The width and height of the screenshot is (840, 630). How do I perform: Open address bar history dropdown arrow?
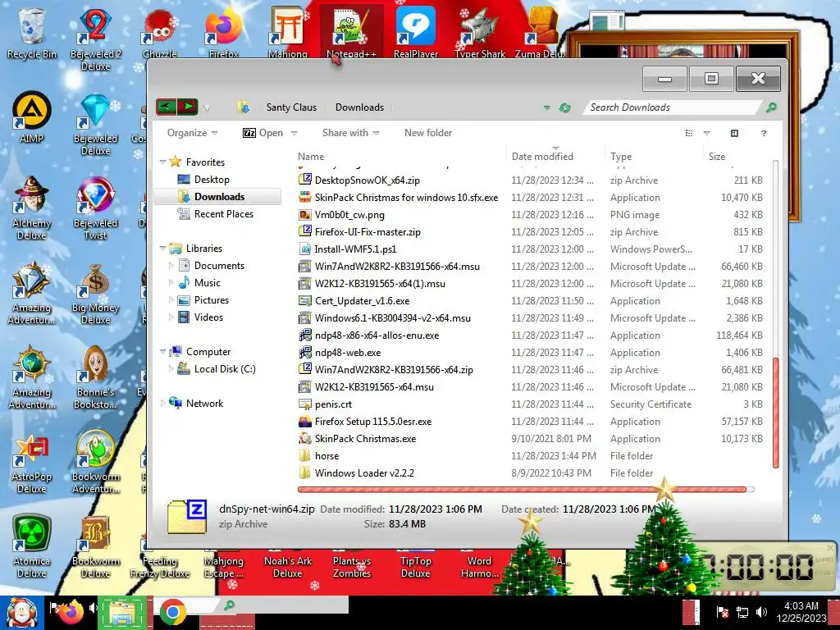click(x=546, y=107)
